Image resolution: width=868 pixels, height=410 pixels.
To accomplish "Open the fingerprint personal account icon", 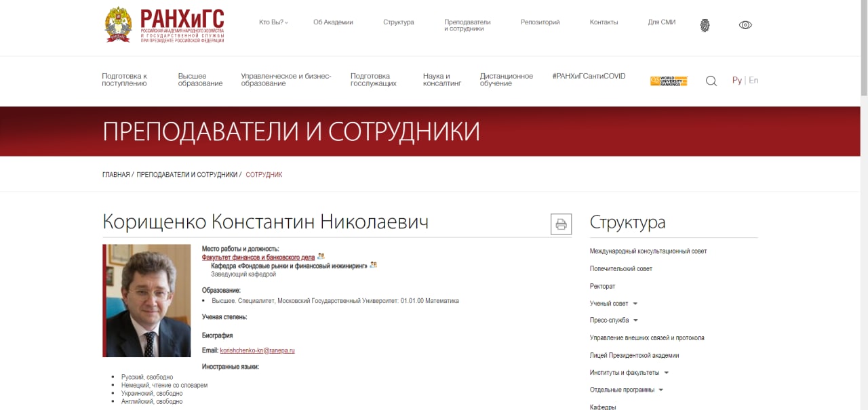I will [705, 25].
